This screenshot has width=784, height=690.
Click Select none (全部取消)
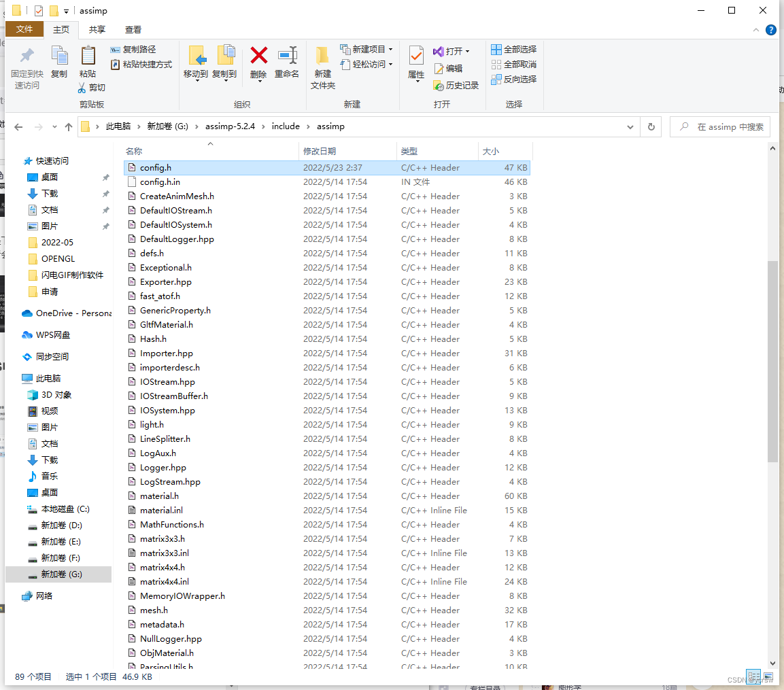tap(514, 65)
